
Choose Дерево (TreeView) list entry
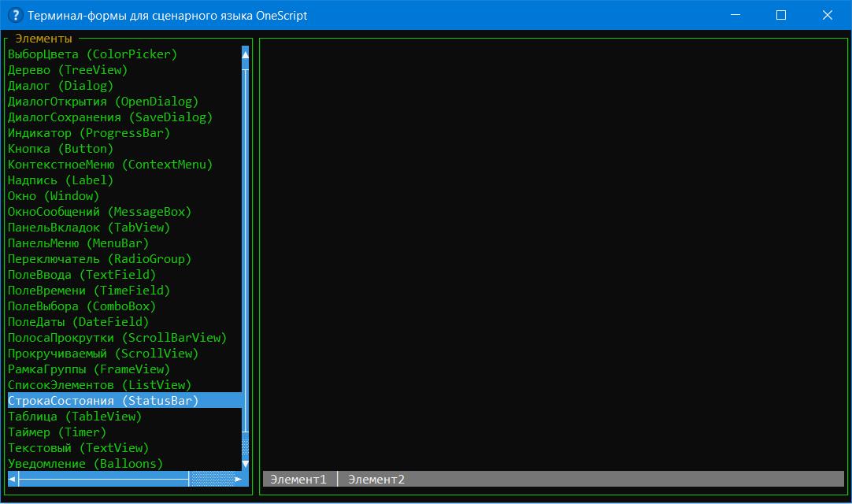pos(67,70)
